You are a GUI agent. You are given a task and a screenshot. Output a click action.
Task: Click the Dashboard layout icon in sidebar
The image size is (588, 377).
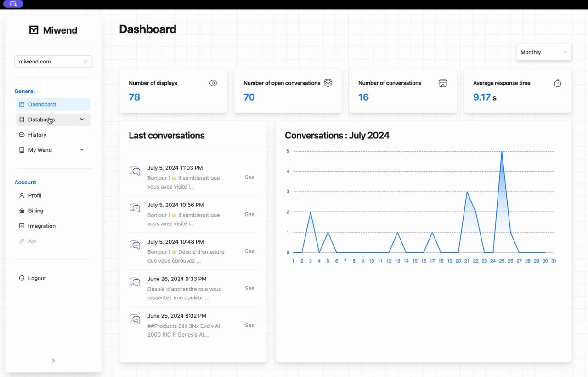22,104
